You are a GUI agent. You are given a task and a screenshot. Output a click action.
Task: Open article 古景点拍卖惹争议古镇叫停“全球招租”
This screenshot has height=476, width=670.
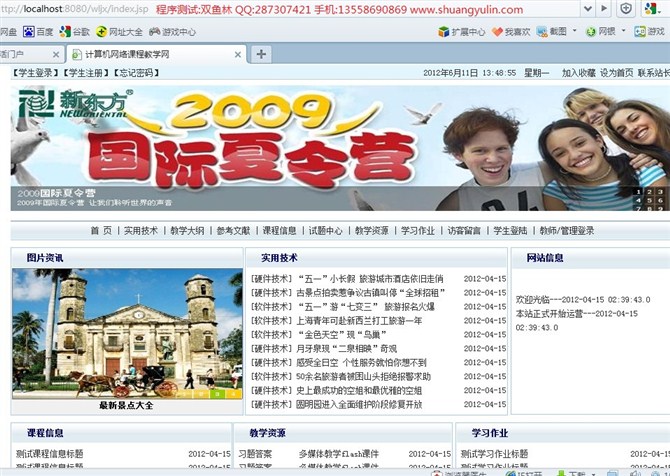coord(370,293)
